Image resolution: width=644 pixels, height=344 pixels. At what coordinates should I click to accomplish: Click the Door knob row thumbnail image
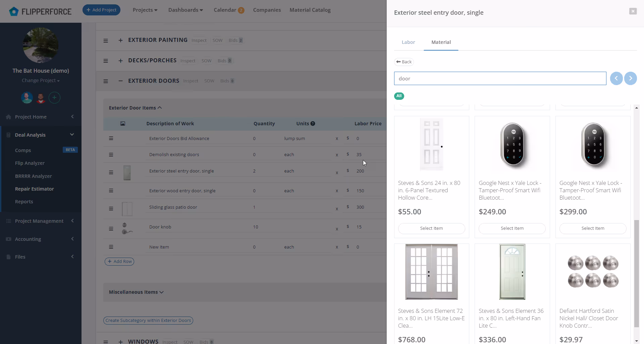(127, 228)
